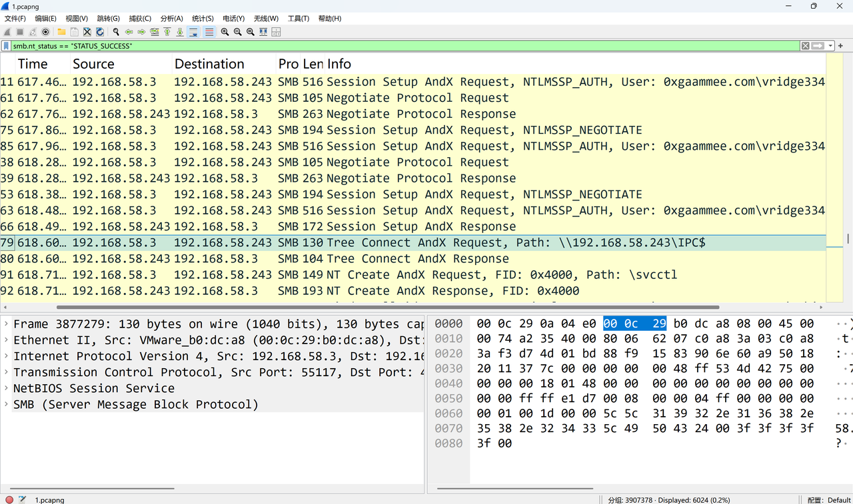Click the capture options gear icon
This screenshot has width=853, height=504.
[45, 32]
